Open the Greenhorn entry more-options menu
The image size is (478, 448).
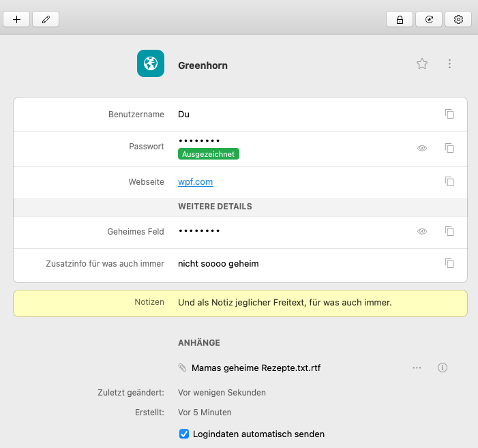(449, 64)
